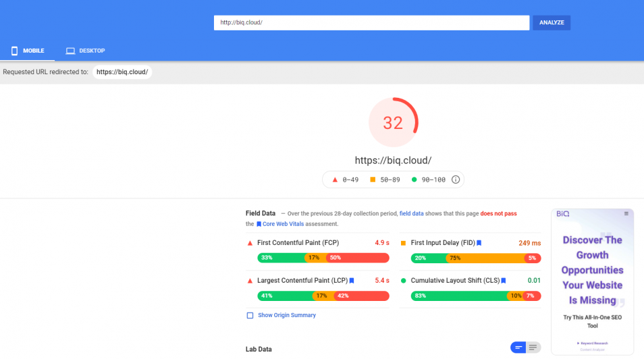644x359 pixels.
Task: Switch to the MOBILE tab
Action: coord(28,51)
